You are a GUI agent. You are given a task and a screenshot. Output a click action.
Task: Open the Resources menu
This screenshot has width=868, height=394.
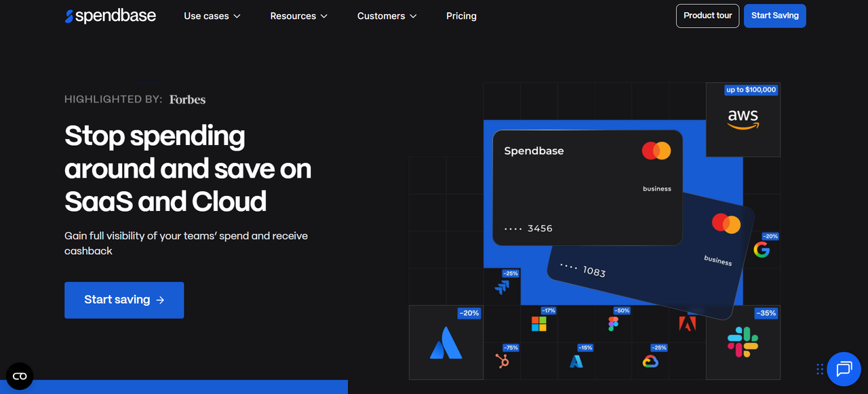point(298,16)
